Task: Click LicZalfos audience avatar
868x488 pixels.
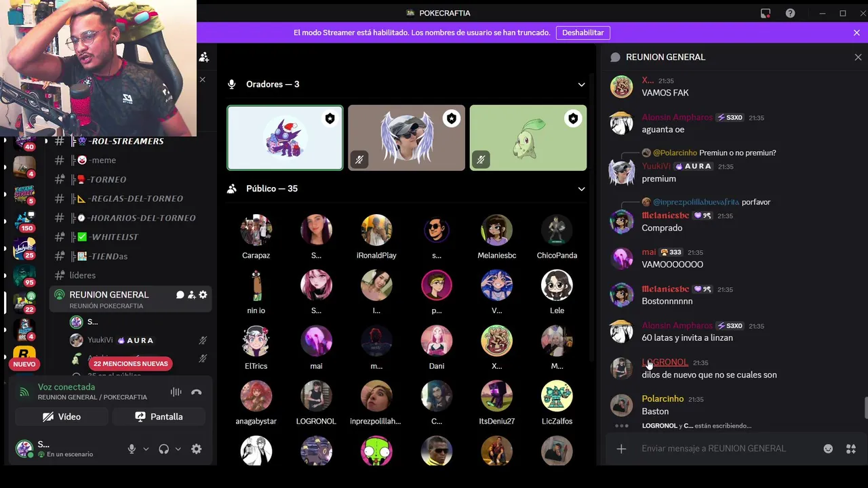Action: [x=557, y=396]
